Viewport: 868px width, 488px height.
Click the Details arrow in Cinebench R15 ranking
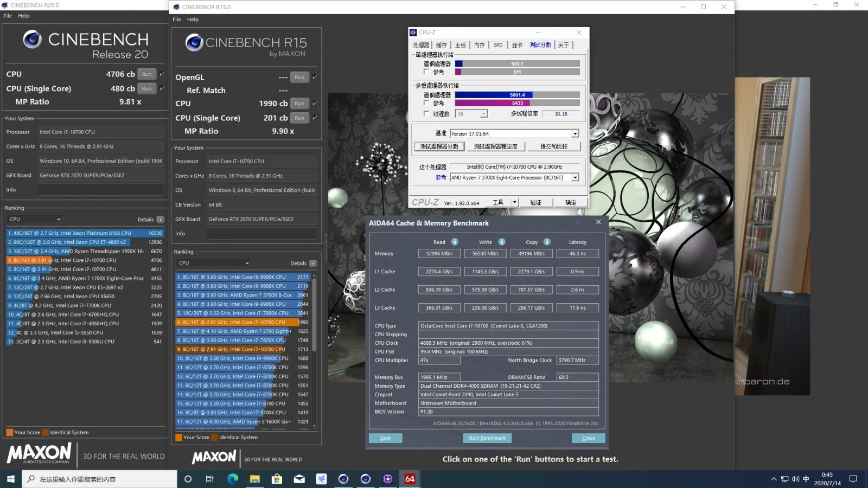[x=313, y=264]
